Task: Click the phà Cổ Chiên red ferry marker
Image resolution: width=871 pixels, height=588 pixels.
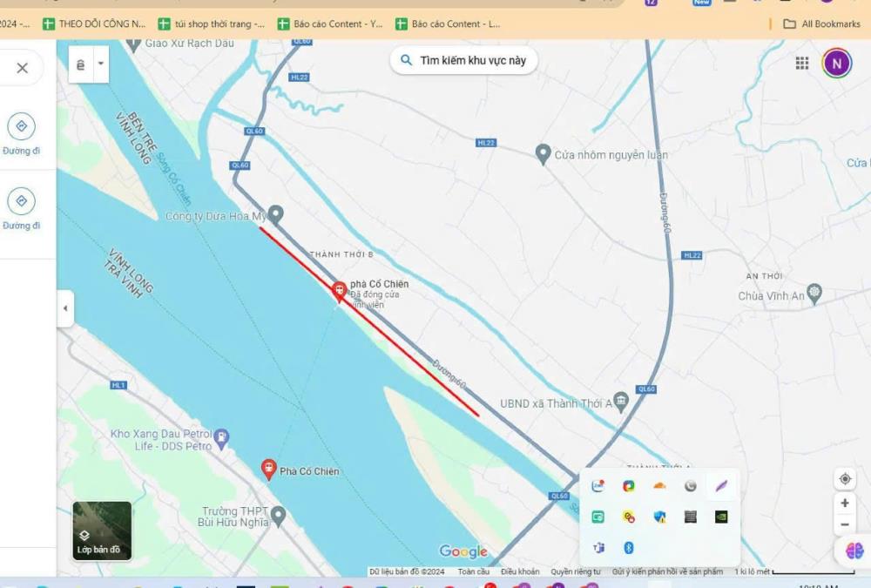Action: click(339, 291)
